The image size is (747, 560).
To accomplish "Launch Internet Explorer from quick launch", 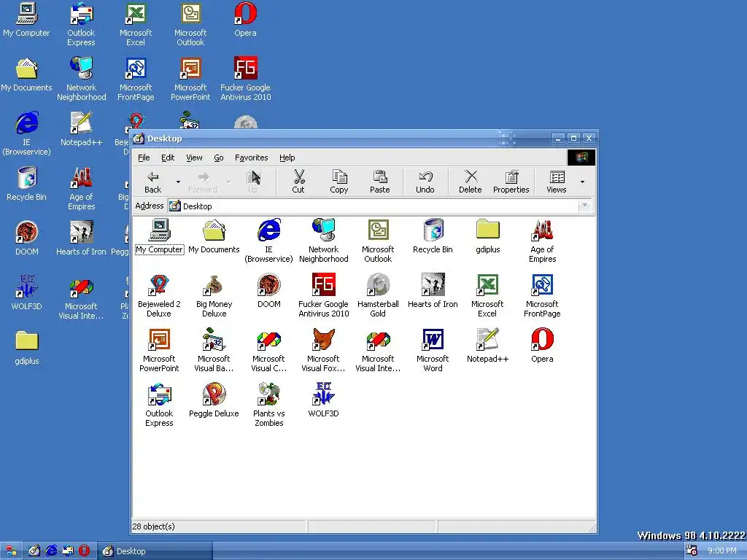I will click(51, 551).
